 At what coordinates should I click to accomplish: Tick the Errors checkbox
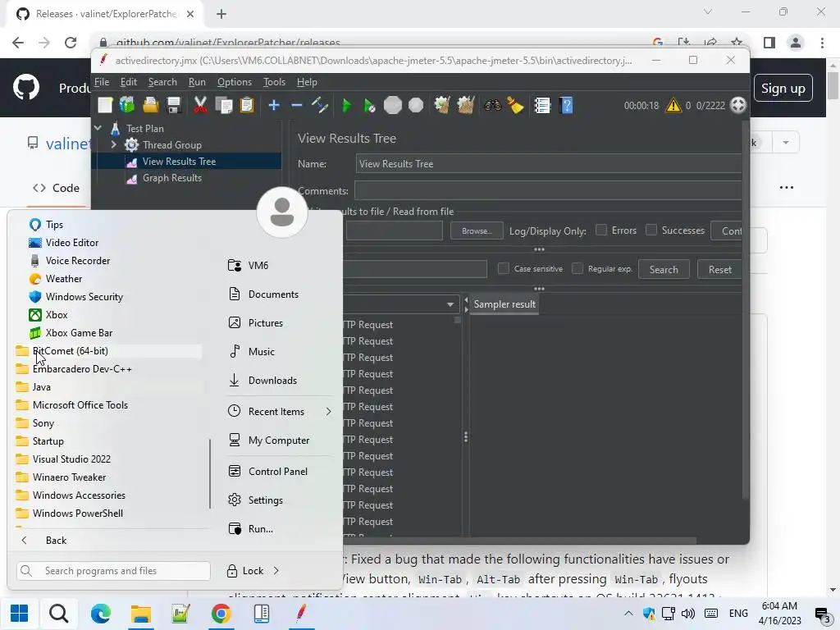[601, 230]
